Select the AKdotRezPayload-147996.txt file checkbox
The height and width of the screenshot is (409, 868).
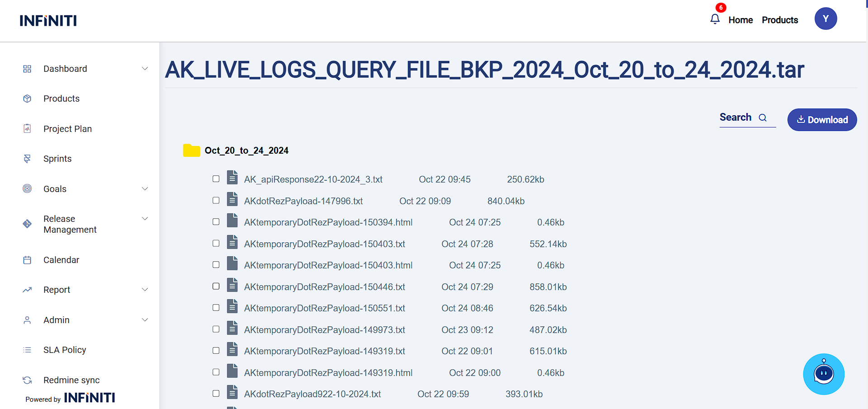coord(216,200)
